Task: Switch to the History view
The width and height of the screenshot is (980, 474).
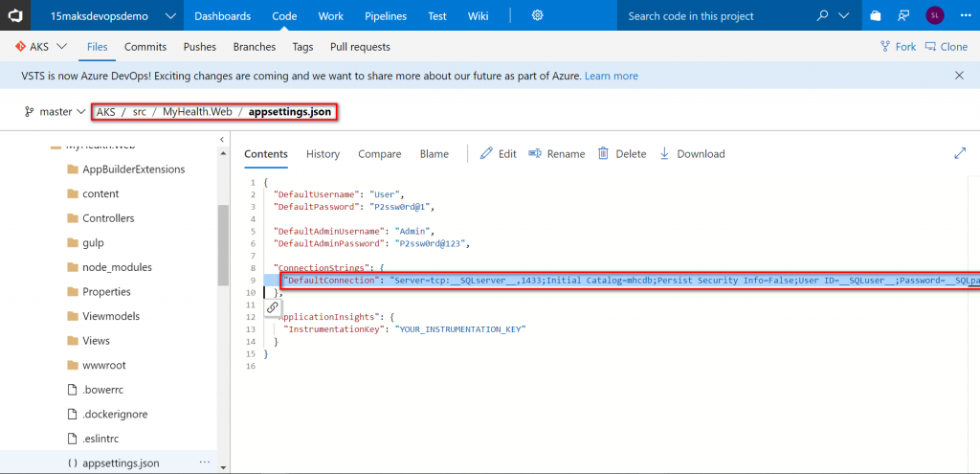Action: pos(323,154)
